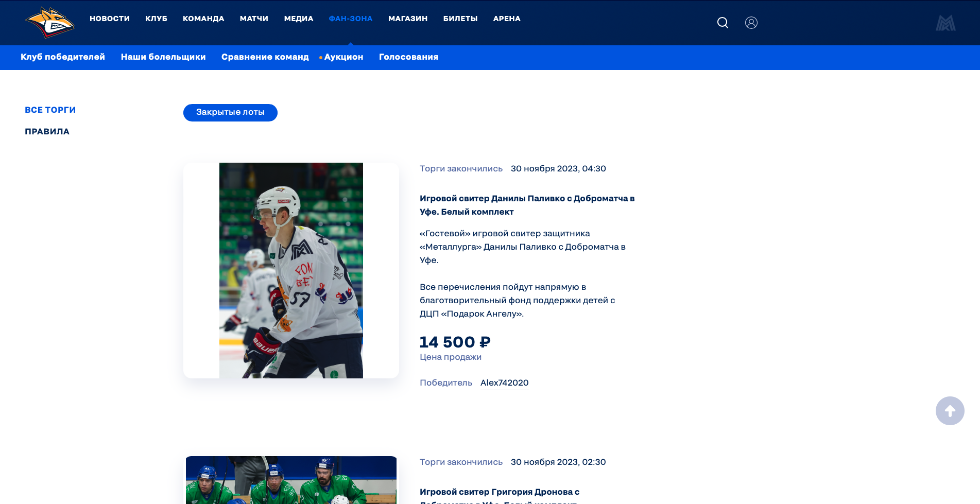Open the user profile icon
Screen dimensions: 980x504
(x=751, y=23)
